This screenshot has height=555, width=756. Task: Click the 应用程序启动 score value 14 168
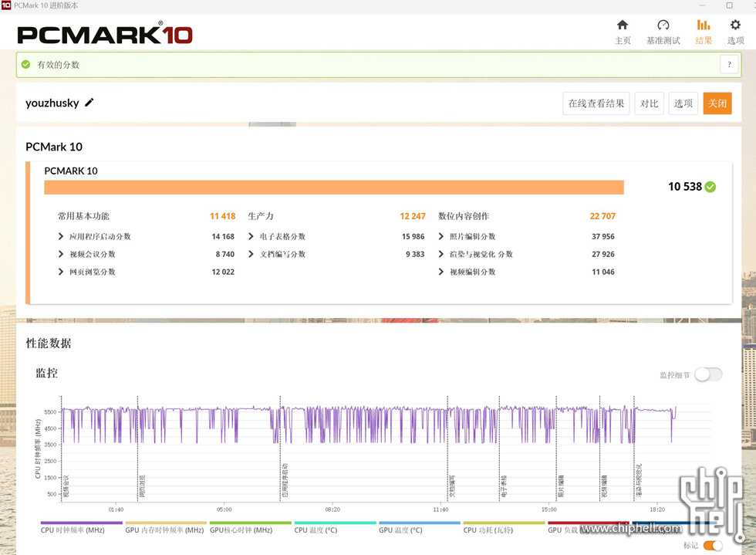point(223,236)
